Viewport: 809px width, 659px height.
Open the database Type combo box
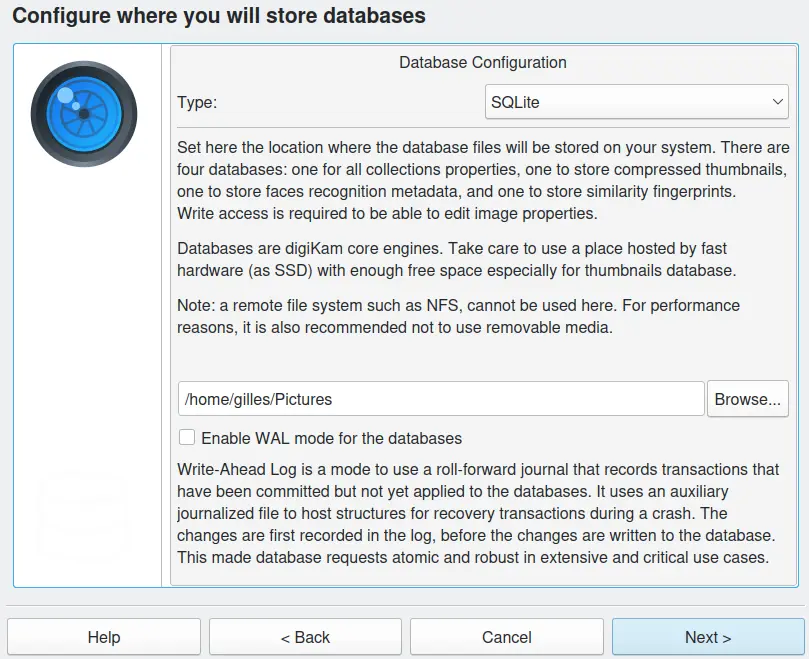click(637, 102)
